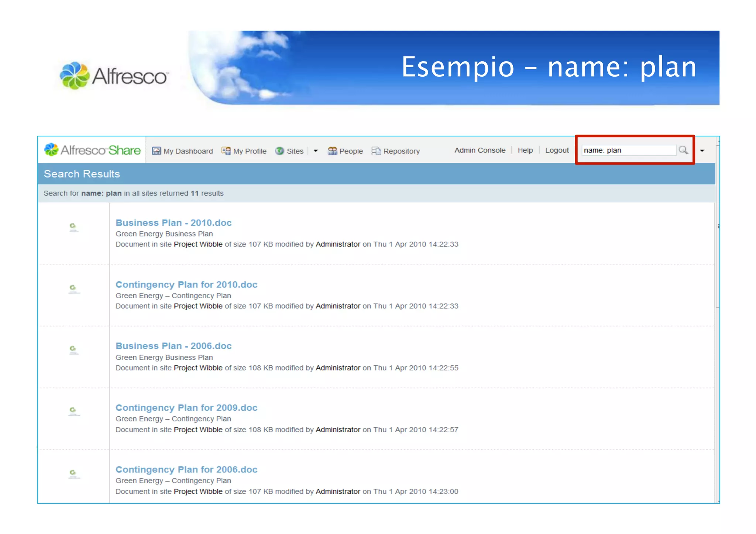Image resolution: width=756 pixels, height=534 pixels.
Task: Open Administrator profile in Business Plan 2010 row
Action: 338,244
